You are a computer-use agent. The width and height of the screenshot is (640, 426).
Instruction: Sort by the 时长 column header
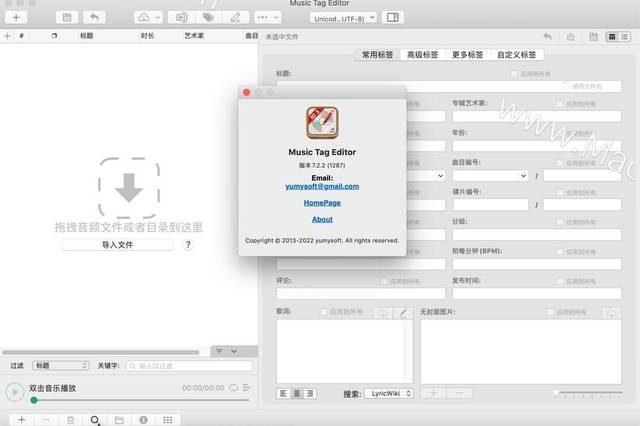[147, 36]
